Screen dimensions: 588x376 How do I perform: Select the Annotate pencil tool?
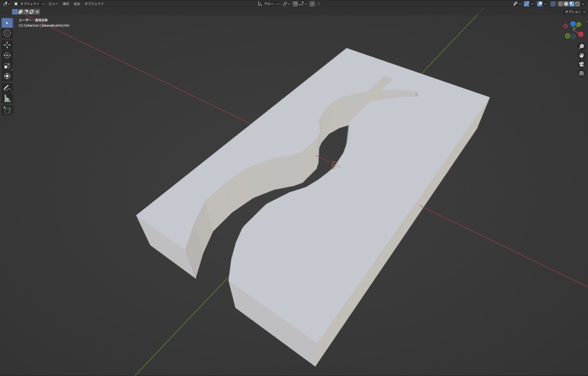(7, 89)
